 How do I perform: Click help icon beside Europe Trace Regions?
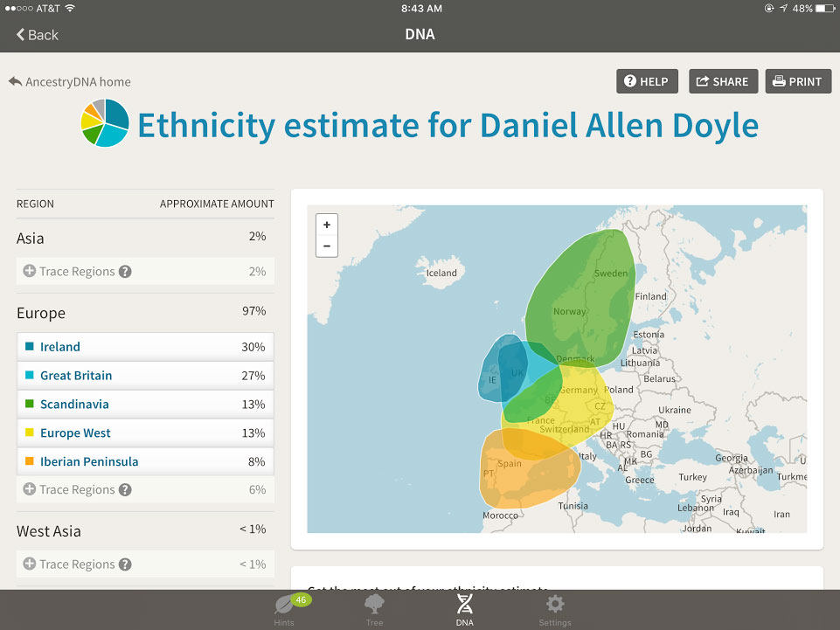(125, 489)
